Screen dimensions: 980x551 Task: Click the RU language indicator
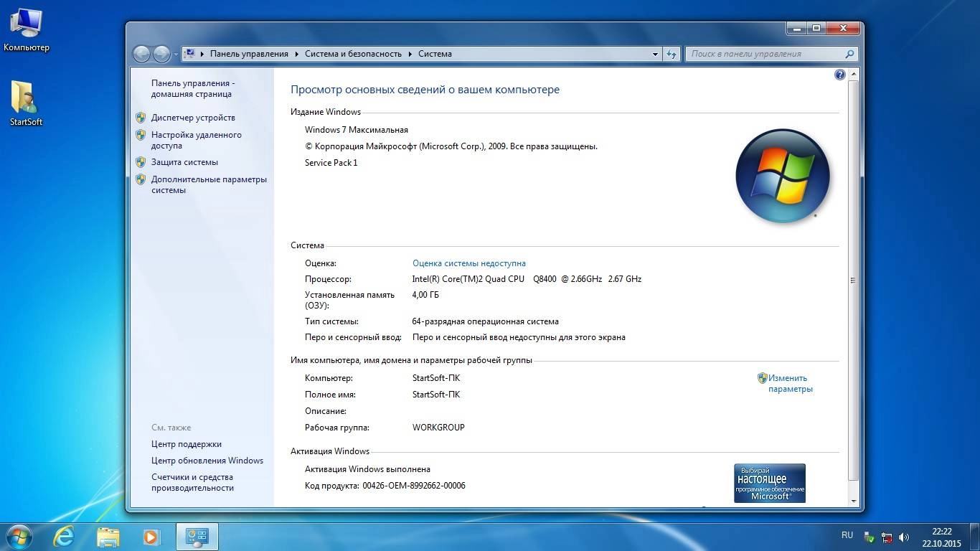click(847, 535)
